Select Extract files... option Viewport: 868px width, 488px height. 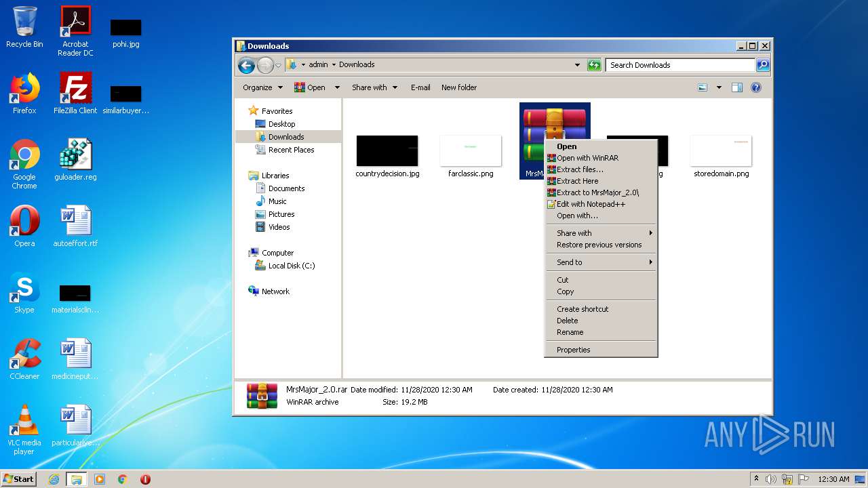[601, 169]
